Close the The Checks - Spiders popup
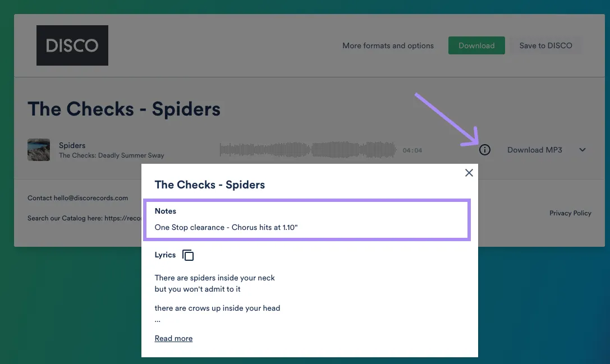The height and width of the screenshot is (364, 610). tap(469, 173)
